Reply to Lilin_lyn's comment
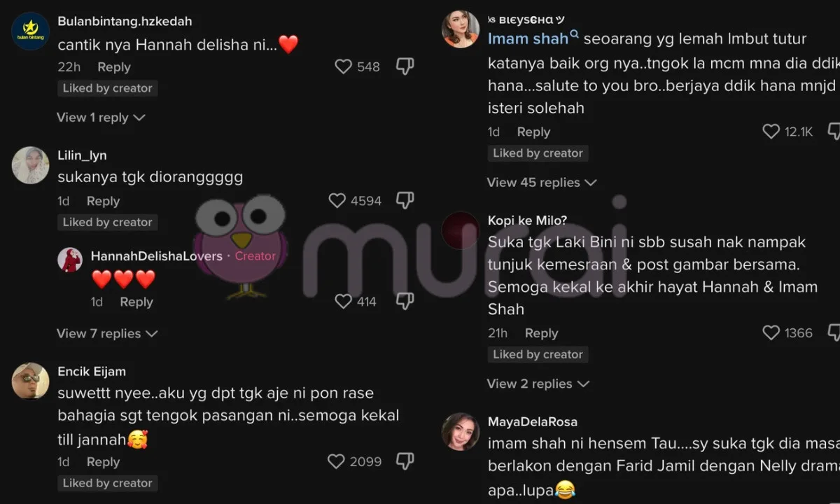 [103, 201]
